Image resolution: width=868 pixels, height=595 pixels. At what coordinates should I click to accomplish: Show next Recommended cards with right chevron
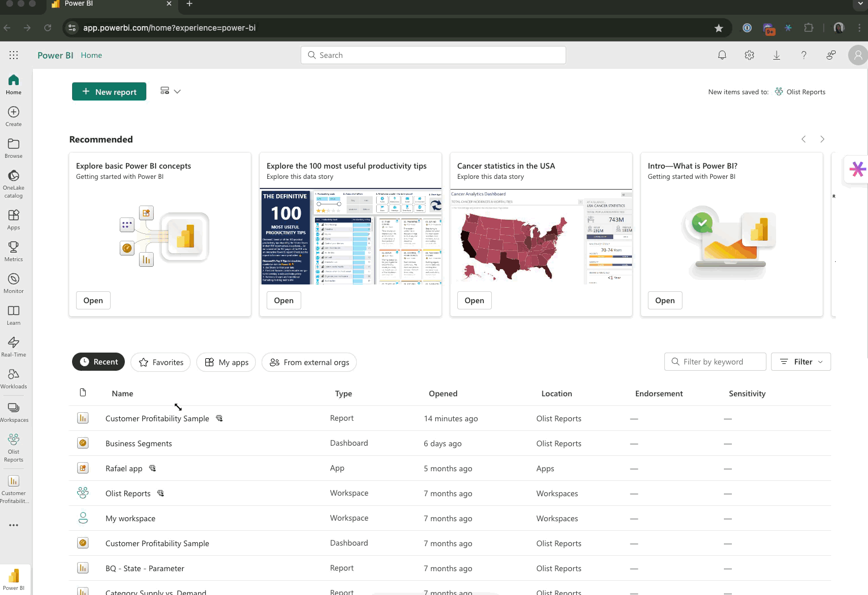tap(822, 139)
